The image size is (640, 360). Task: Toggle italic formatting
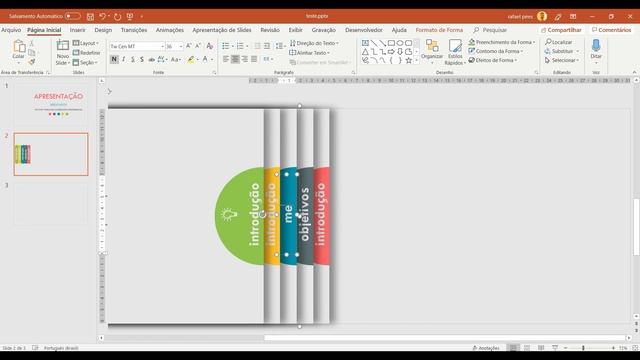point(124,60)
